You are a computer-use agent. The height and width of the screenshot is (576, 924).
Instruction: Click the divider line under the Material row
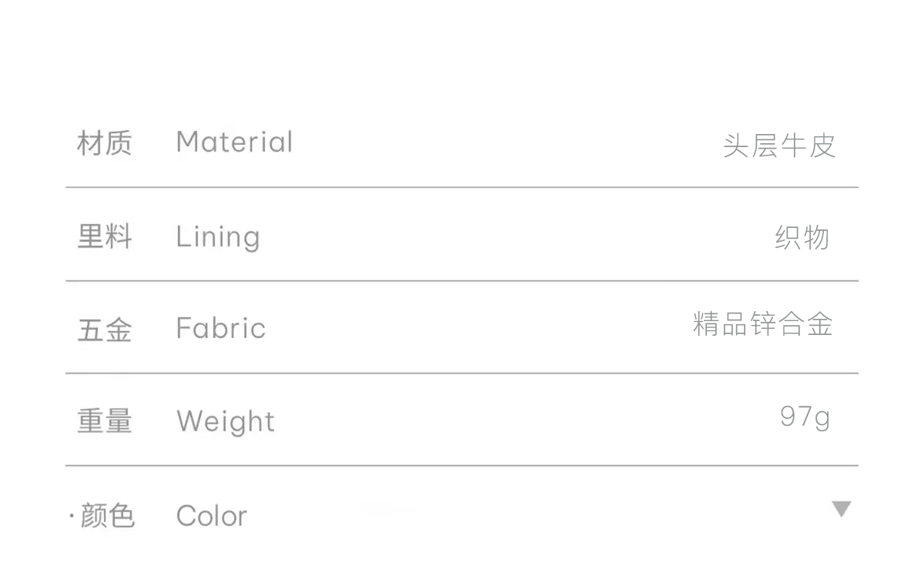pos(462,187)
